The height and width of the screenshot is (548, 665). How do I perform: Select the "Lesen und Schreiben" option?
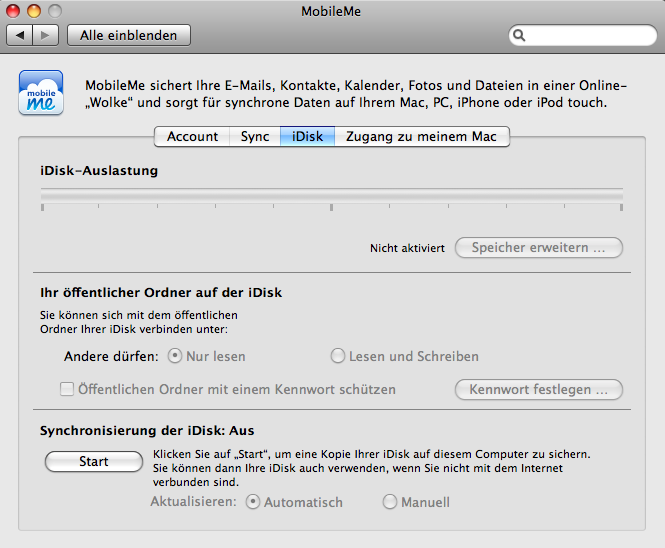339,356
